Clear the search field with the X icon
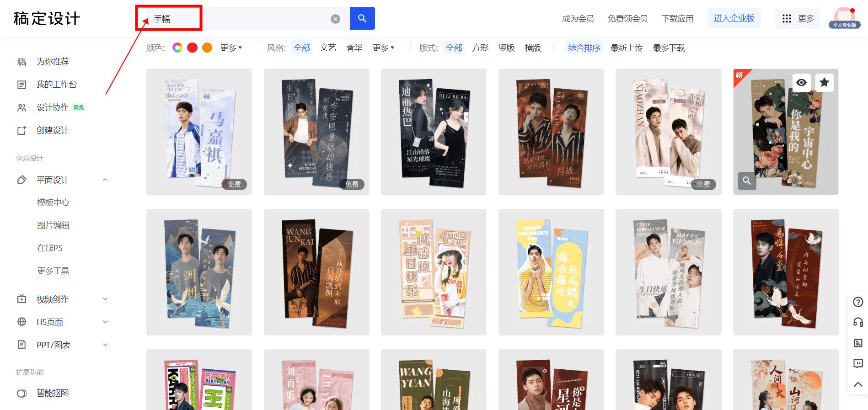868x410 pixels. pyautogui.click(x=335, y=19)
